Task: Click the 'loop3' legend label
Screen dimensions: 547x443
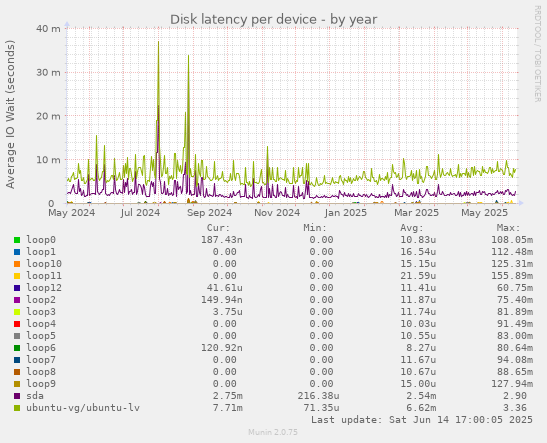Action: click(x=41, y=311)
